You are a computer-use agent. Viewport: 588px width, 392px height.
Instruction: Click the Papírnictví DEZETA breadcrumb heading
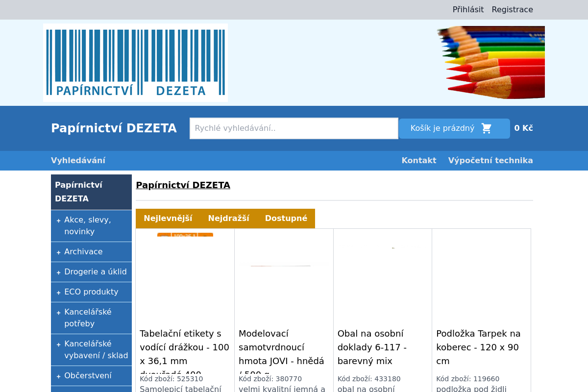point(183,185)
